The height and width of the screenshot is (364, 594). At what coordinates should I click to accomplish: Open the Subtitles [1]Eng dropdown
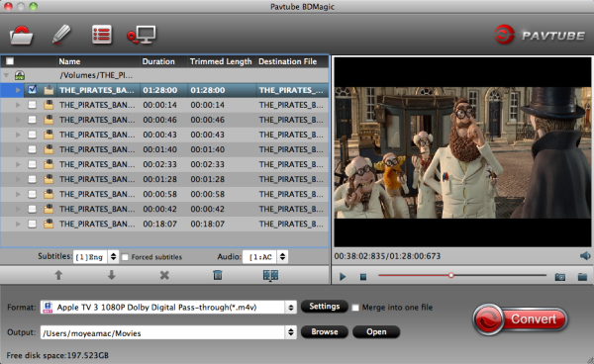pos(96,257)
